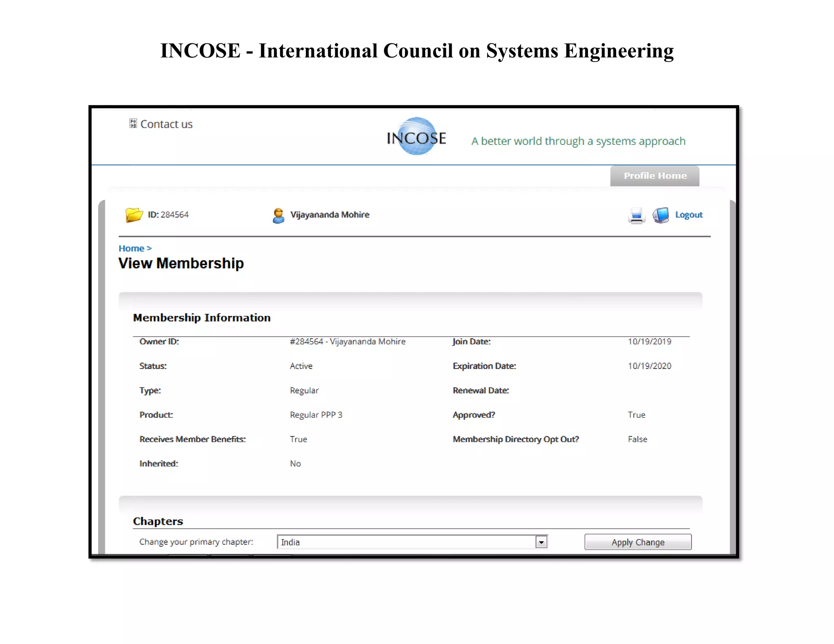Click the user avatar icon
Screen dimensions: 834x644
click(279, 215)
